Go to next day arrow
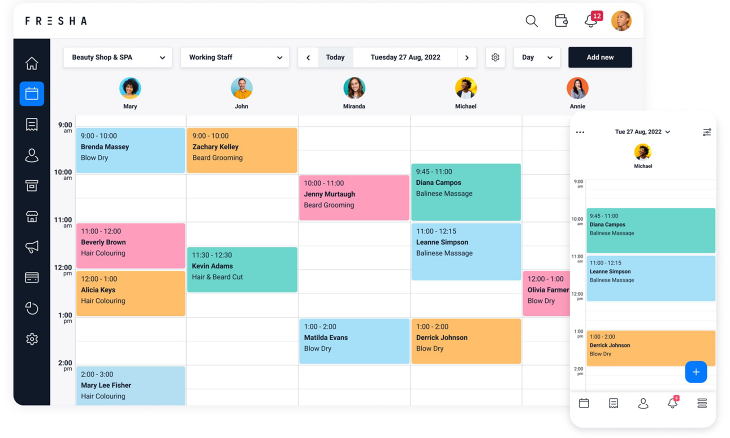This screenshot has width=730, height=438. [467, 58]
